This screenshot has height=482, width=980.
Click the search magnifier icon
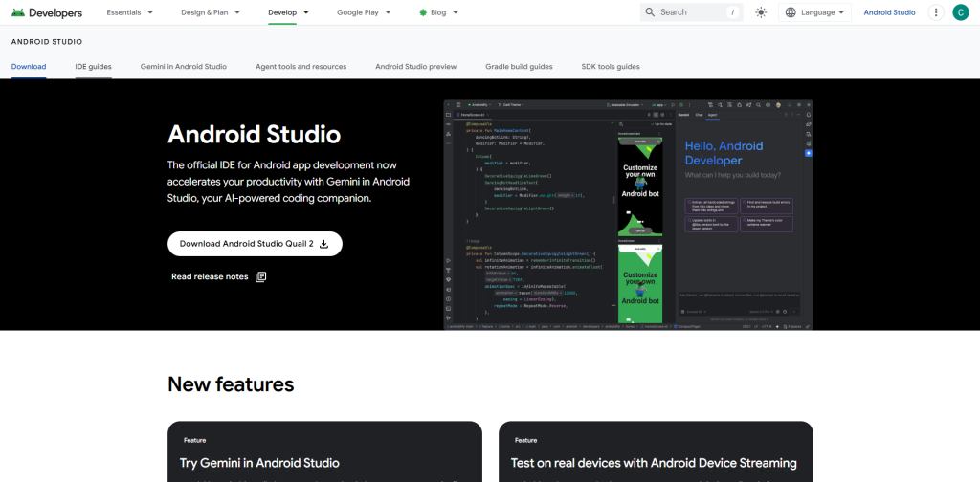650,12
